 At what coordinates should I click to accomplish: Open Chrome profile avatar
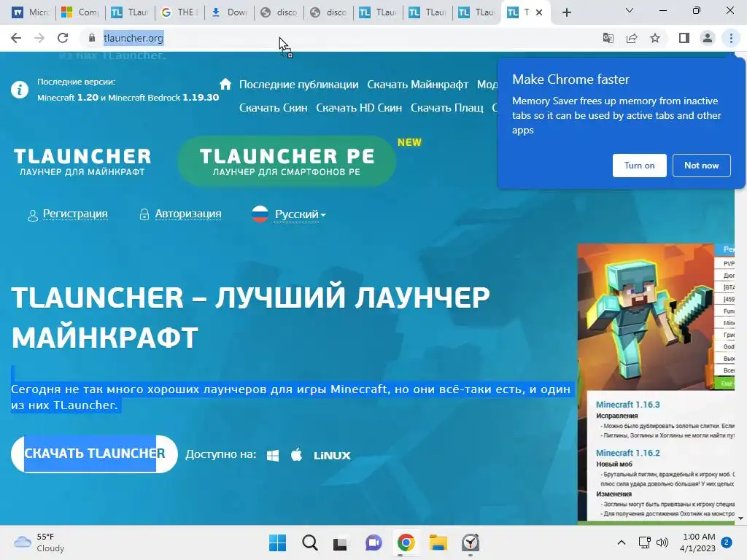(x=708, y=38)
